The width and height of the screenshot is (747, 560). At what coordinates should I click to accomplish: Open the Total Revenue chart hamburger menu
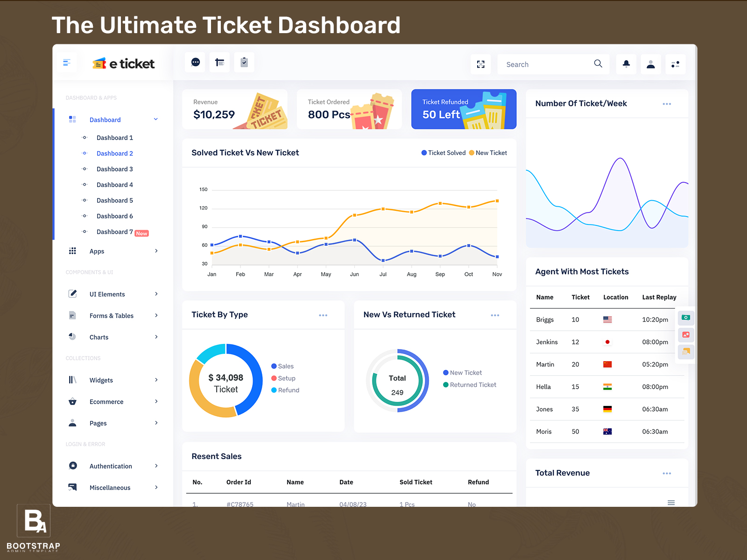coord(671,503)
